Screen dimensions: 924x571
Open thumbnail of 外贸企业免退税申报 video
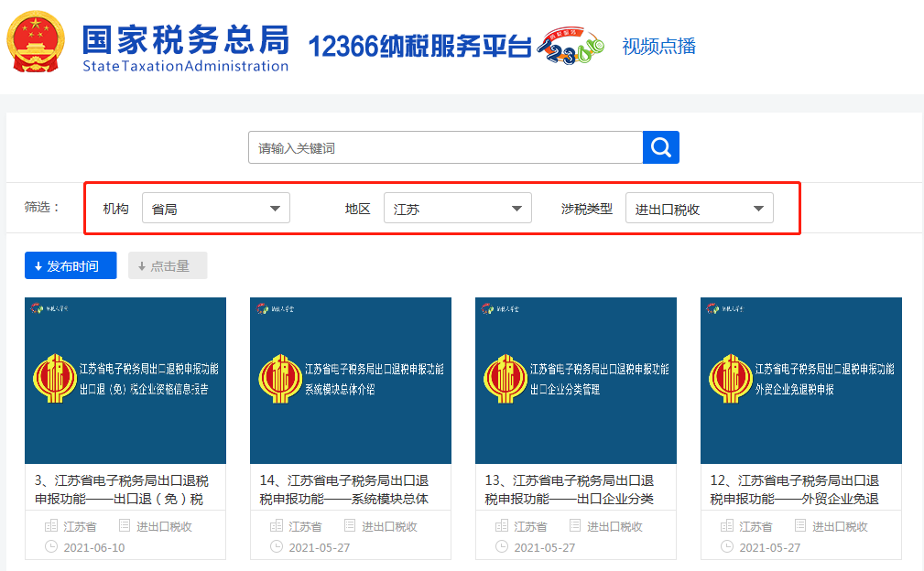(x=801, y=381)
